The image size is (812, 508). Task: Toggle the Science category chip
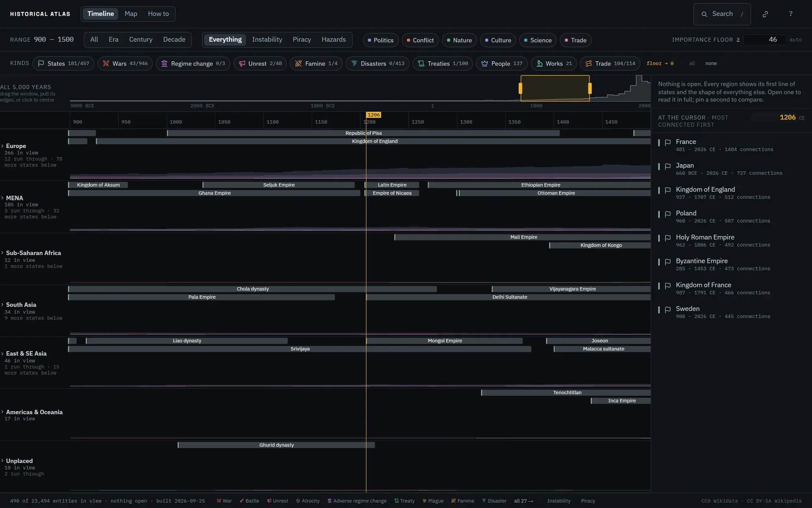538,40
